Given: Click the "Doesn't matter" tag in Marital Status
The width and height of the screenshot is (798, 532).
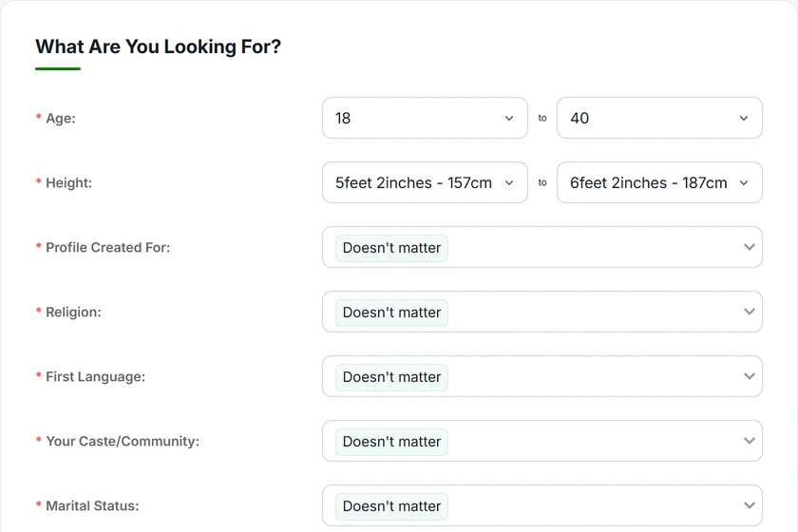Looking at the screenshot, I should click(x=391, y=506).
